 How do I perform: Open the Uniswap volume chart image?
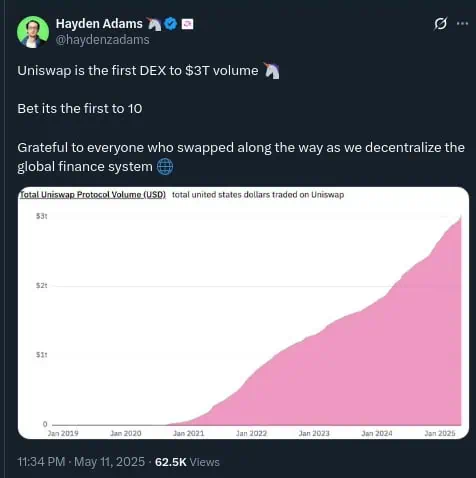pyautogui.click(x=243, y=313)
